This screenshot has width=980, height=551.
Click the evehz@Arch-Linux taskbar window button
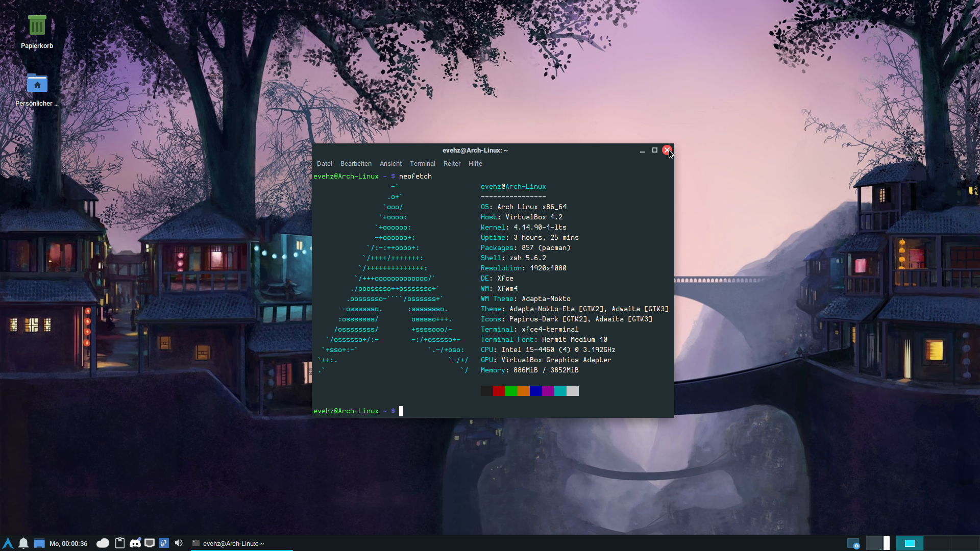click(242, 543)
